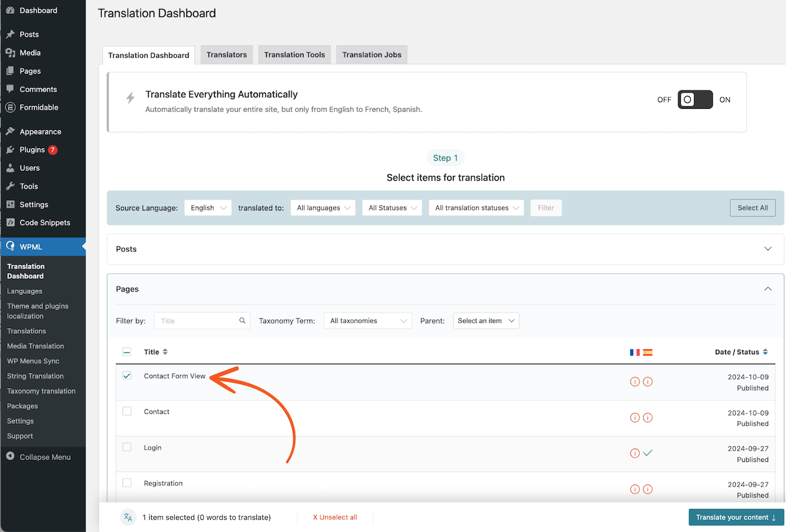Click the Pages icon in sidebar
This screenshot has height=532, width=786.
(x=10, y=71)
